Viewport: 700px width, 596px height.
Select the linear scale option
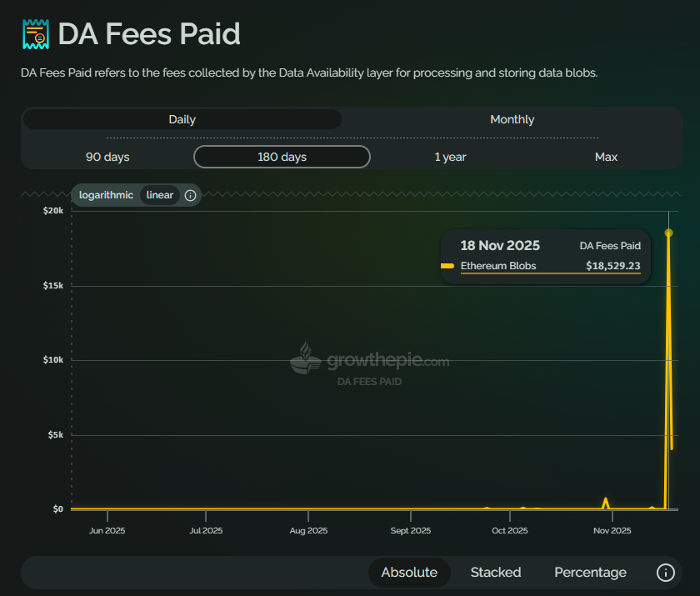pyautogui.click(x=159, y=195)
